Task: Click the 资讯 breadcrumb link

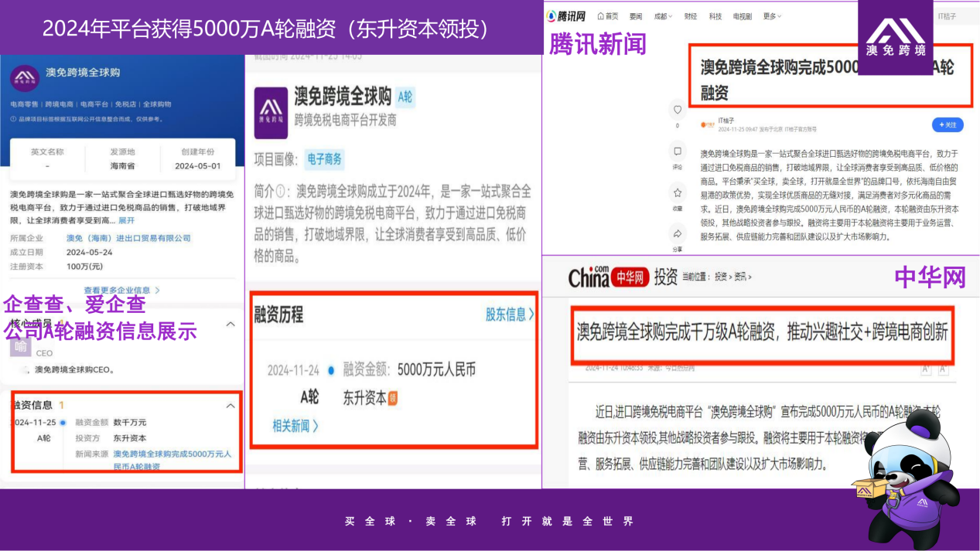Action: (x=740, y=277)
